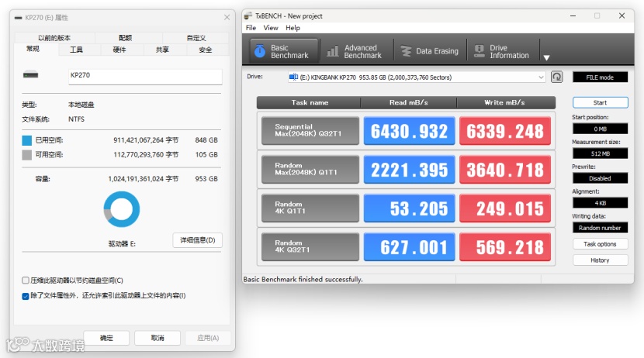Open Alignment 4 KB selector
Screen dimensions: 644x358
pyautogui.click(x=600, y=203)
